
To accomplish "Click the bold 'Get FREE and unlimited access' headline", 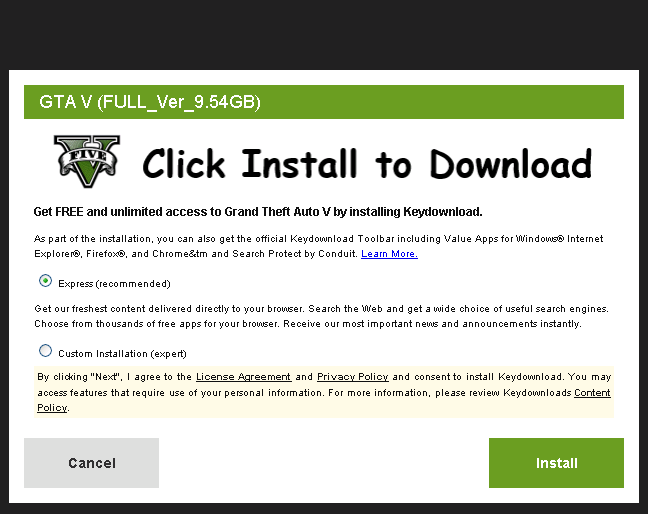I will click(258, 212).
